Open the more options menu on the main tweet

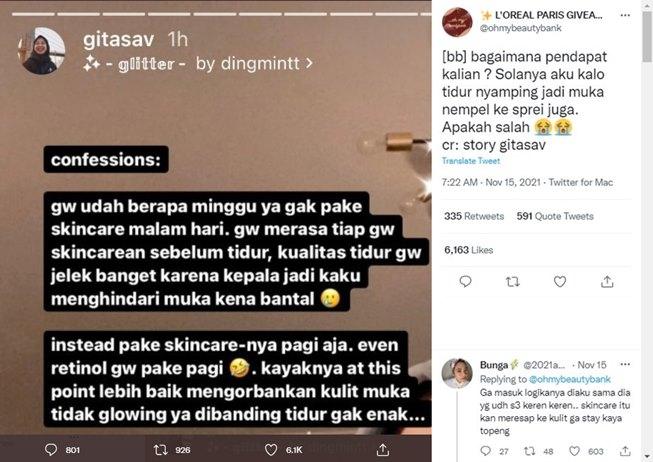pyautogui.click(x=625, y=15)
